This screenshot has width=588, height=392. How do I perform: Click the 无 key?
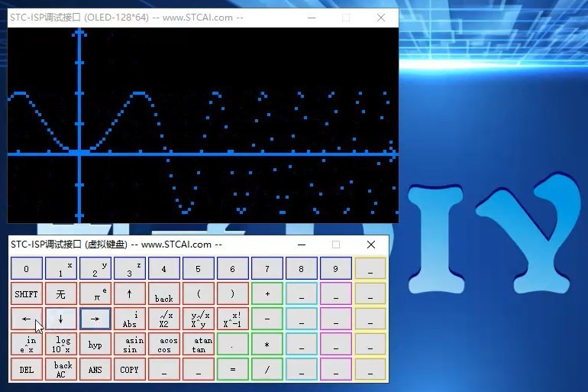(61, 293)
